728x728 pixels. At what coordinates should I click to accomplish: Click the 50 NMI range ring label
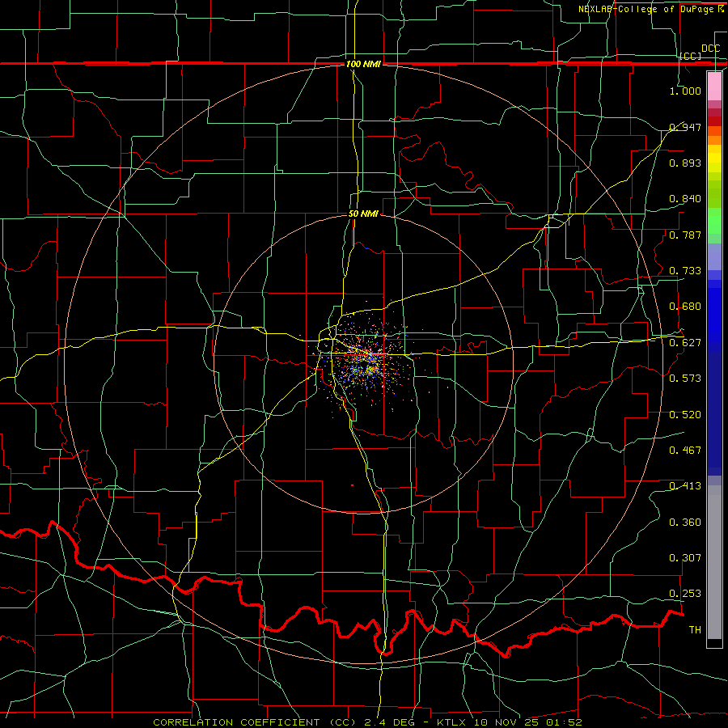[363, 214]
